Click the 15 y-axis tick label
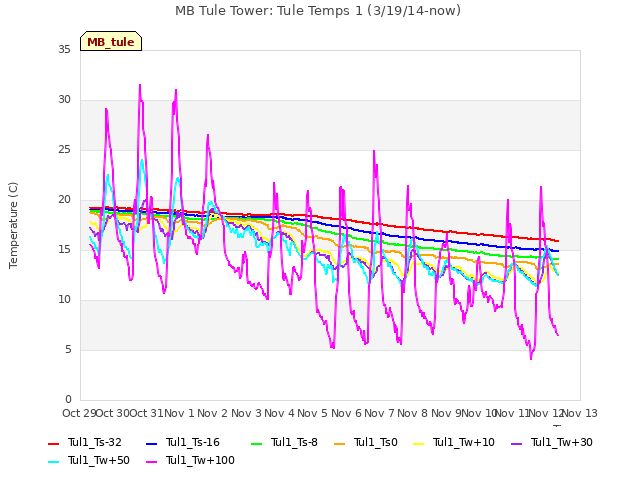This screenshot has width=640, height=480. point(64,249)
